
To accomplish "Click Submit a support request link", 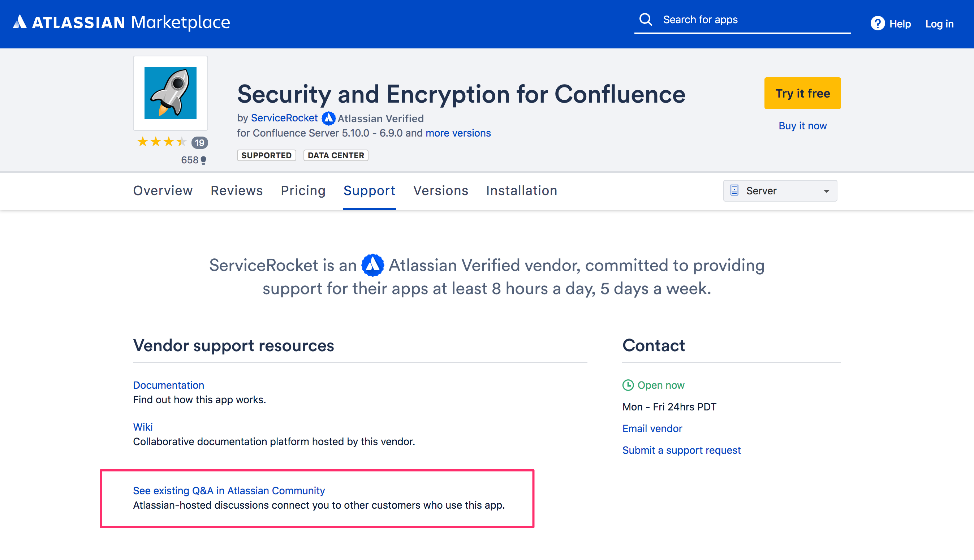I will [681, 450].
